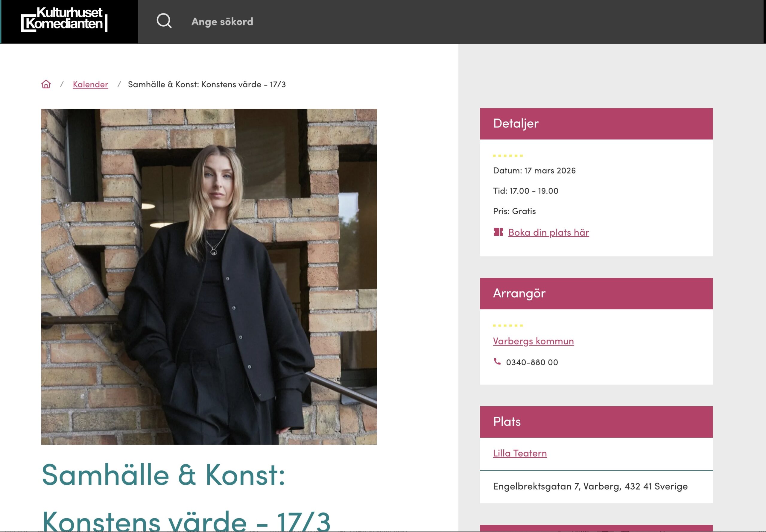
Task: Click the Samhälle & Konst breadcrumb text
Action: click(x=207, y=84)
